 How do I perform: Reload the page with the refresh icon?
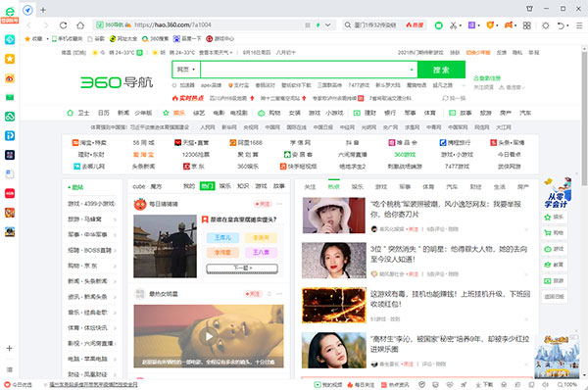(63, 25)
